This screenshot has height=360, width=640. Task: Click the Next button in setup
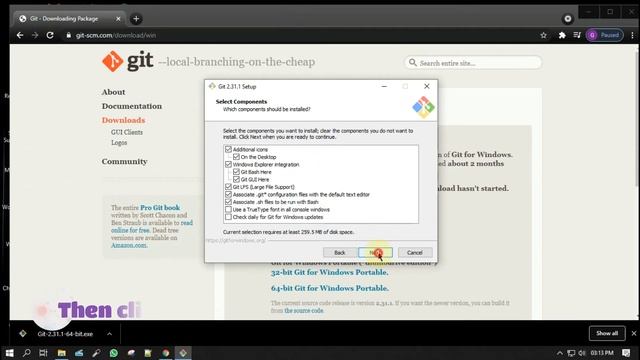[x=376, y=253]
